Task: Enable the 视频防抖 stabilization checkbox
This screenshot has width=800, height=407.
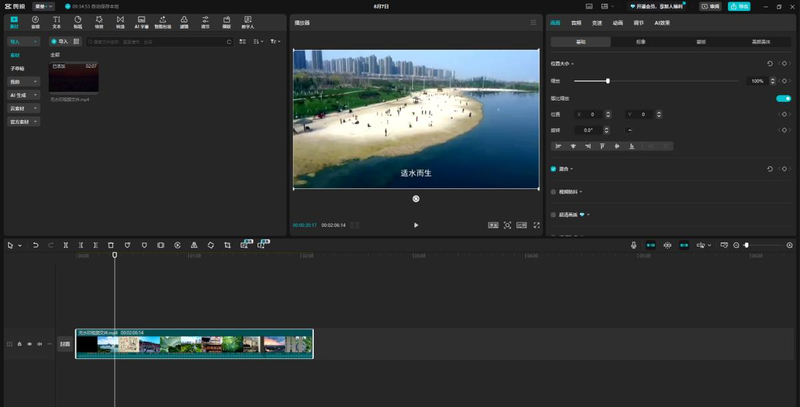Action: pos(553,191)
